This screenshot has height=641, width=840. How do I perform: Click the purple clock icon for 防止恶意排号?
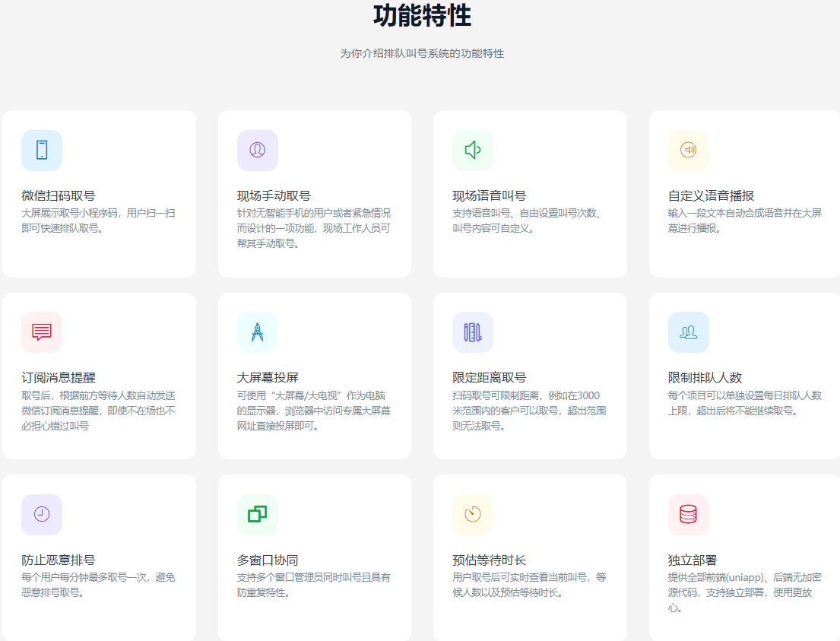tap(42, 515)
